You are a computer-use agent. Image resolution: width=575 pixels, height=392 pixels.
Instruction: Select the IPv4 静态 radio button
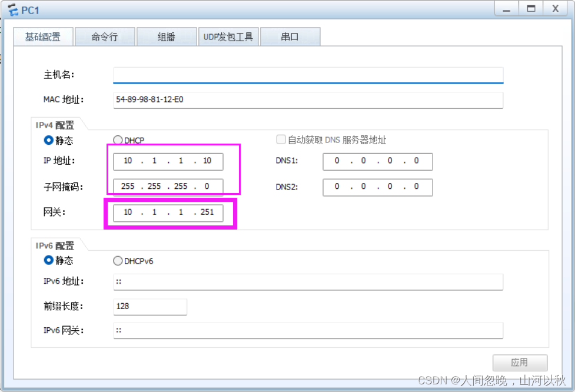[48, 140]
